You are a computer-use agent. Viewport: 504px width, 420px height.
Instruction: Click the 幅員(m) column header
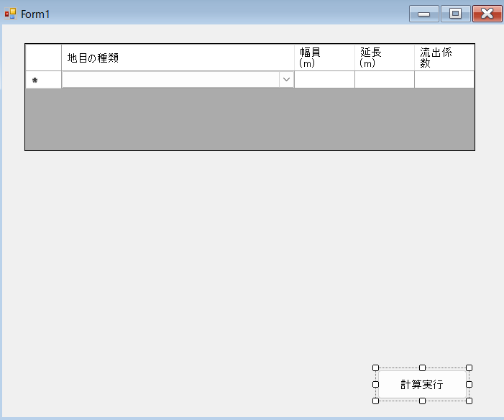pyautogui.click(x=324, y=58)
